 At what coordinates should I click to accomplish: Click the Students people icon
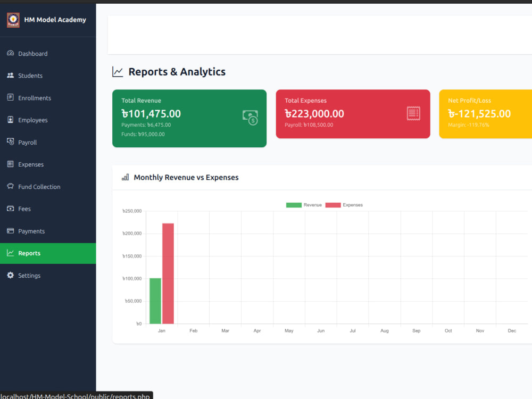click(11, 76)
